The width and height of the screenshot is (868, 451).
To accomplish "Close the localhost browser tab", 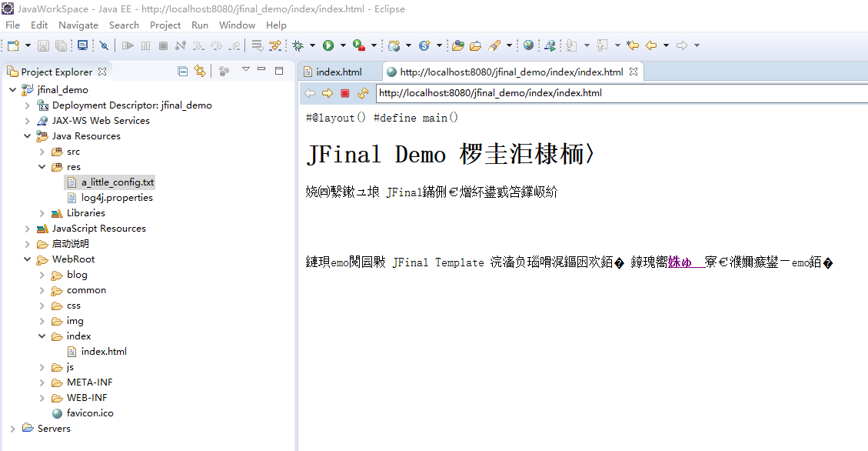I will point(634,72).
